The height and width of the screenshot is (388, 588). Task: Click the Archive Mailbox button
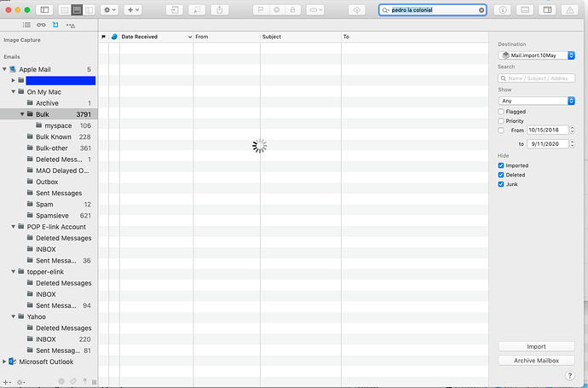pos(536,360)
